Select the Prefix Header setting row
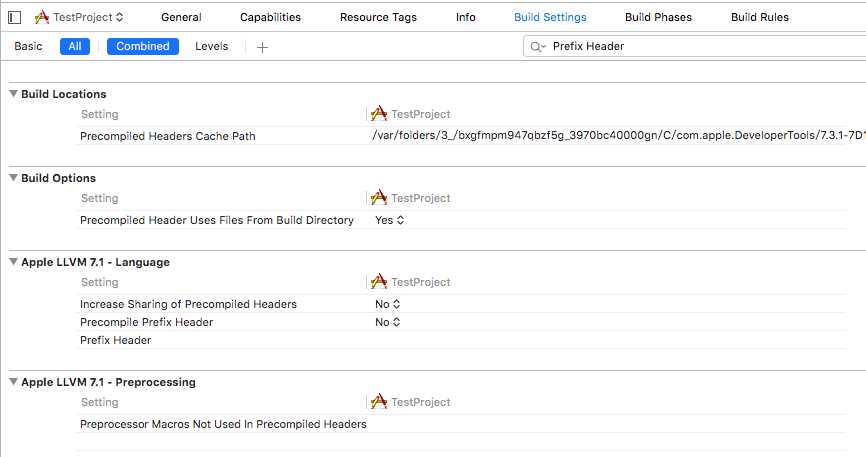 point(115,340)
